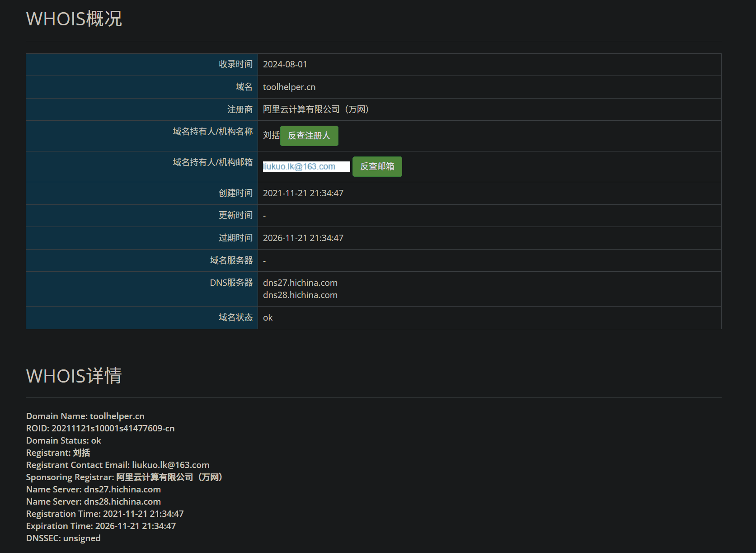Click the 反查注册人 button

tap(309, 136)
